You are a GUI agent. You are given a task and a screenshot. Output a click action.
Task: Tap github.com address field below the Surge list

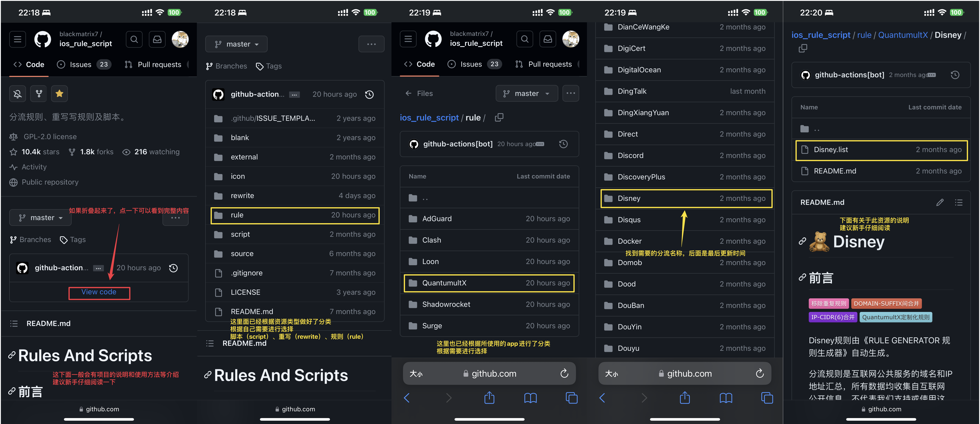point(489,374)
